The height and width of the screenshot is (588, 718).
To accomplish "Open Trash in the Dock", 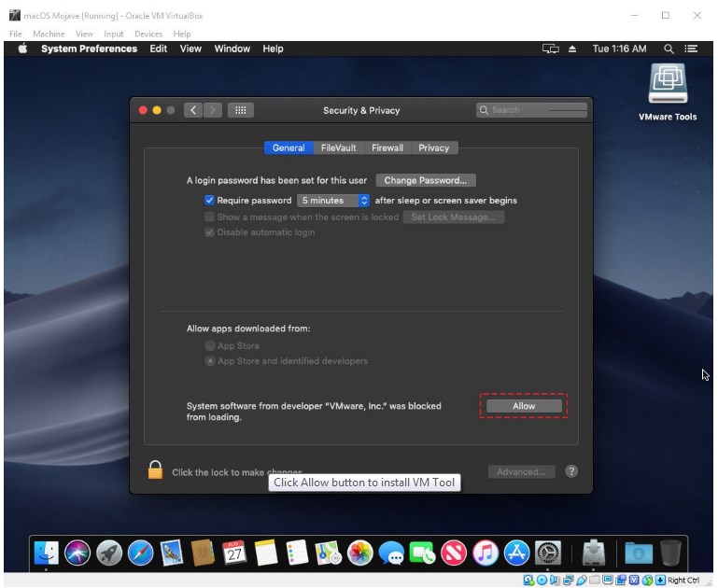I will pyautogui.click(x=670, y=553).
